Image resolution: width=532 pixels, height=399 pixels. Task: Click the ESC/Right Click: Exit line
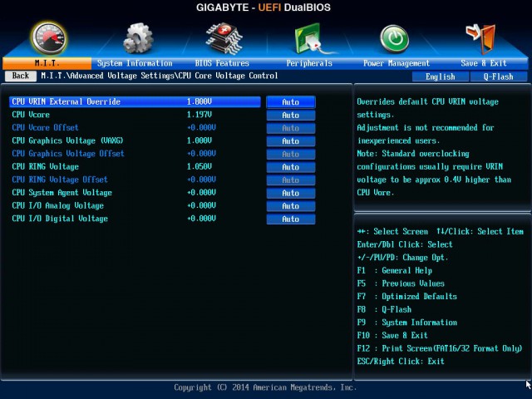point(401,362)
